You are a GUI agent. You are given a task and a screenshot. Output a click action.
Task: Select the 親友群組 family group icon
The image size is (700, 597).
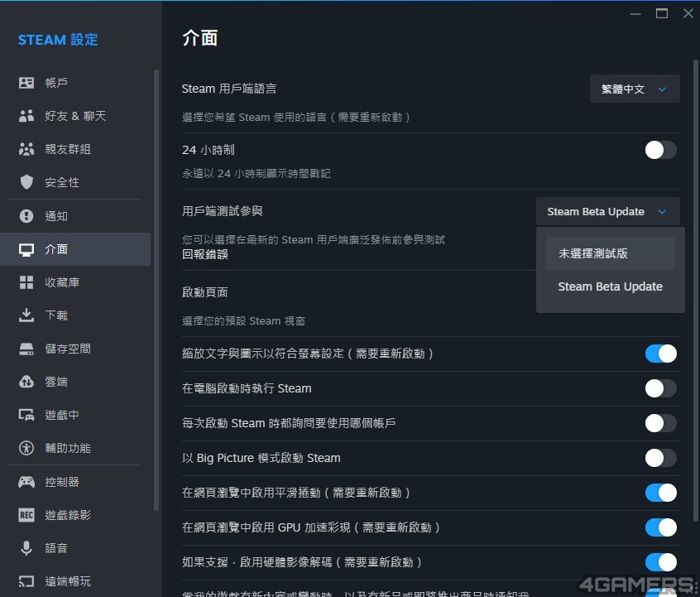tap(26, 149)
